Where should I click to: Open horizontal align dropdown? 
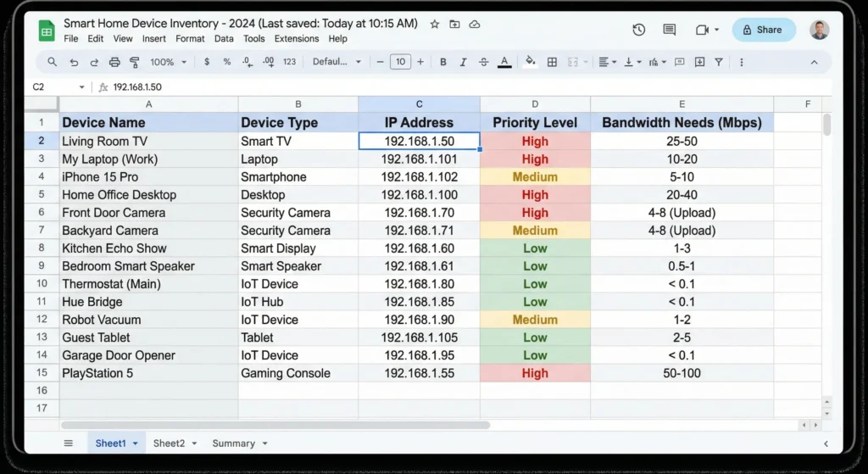click(607, 62)
